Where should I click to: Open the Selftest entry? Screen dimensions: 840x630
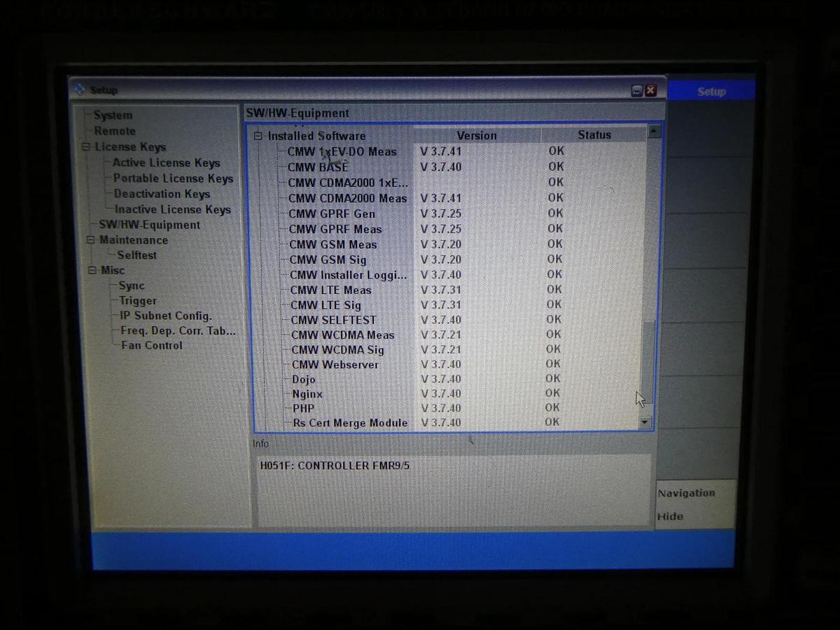(136, 255)
